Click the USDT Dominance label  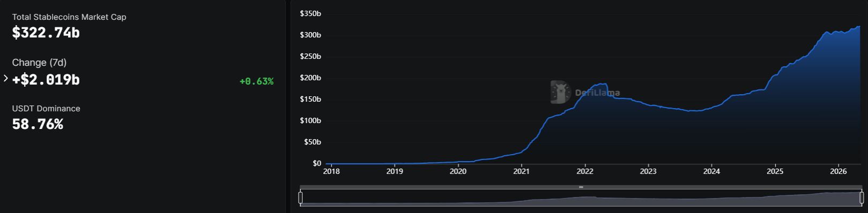coord(46,109)
